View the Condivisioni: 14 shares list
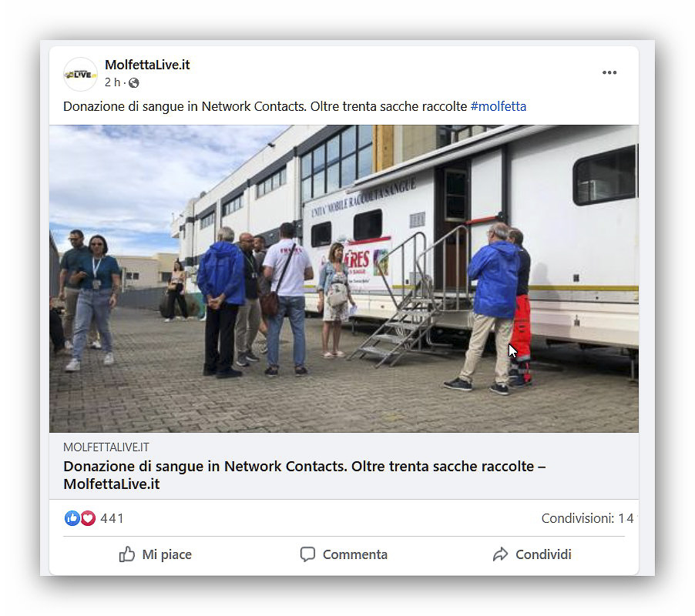This screenshot has height=616, width=695. pos(587,518)
